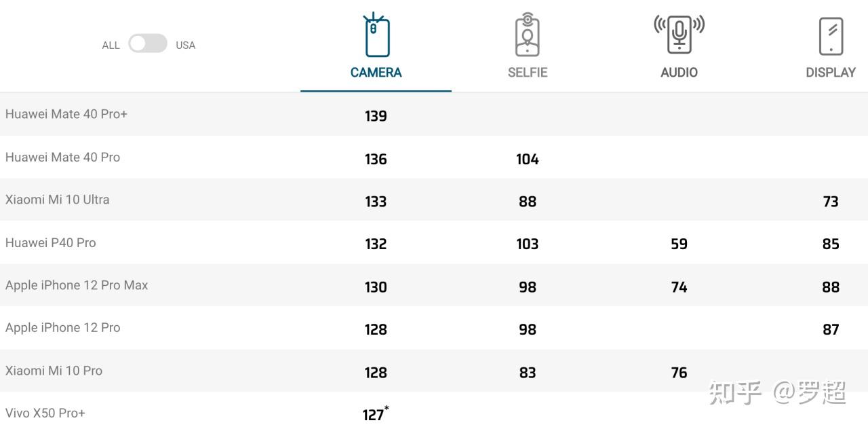Click the Selfie phone icon
Image resolution: width=868 pixels, height=427 pixels.
527,35
